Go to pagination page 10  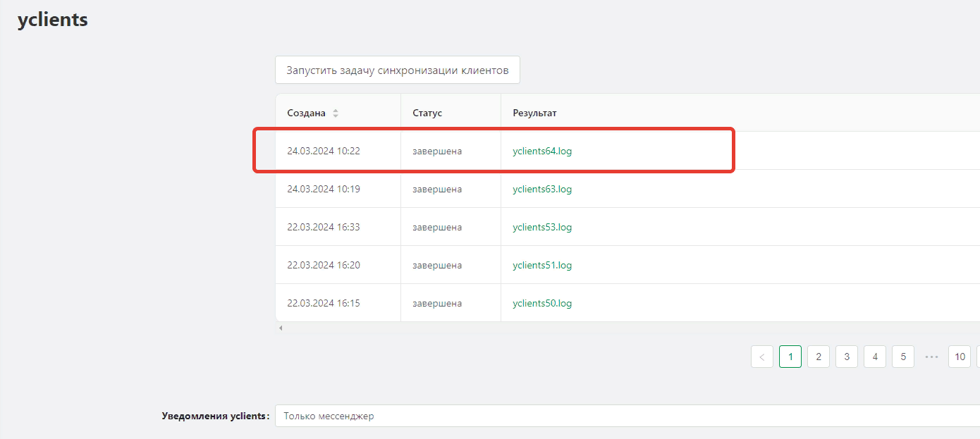tap(960, 357)
